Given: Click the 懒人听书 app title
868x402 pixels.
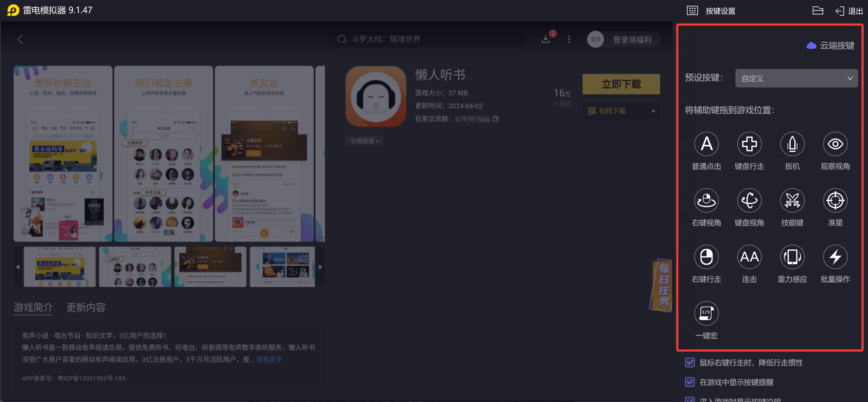Looking at the screenshot, I should tap(440, 75).
